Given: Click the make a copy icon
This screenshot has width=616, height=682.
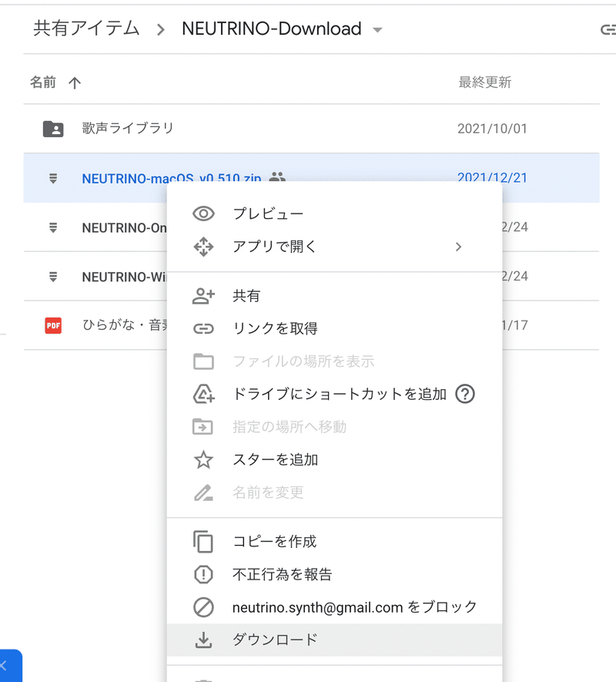Looking at the screenshot, I should [203, 542].
